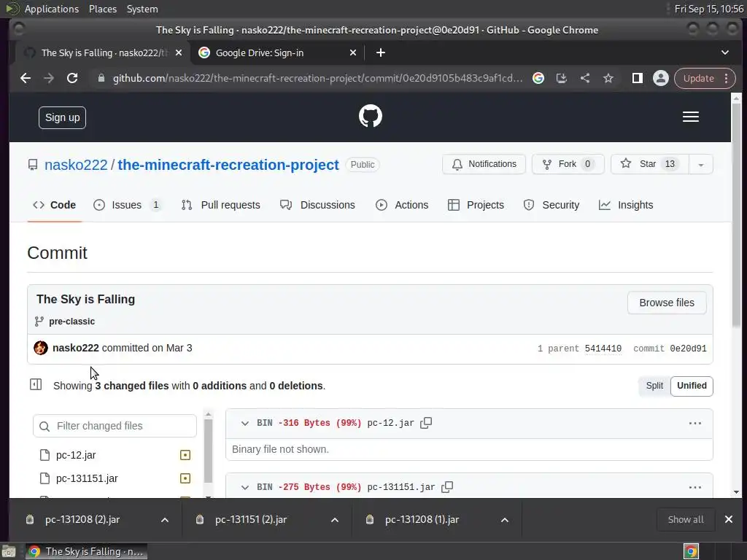Open the Code tab
The width and height of the screenshot is (747, 560).
coord(54,205)
